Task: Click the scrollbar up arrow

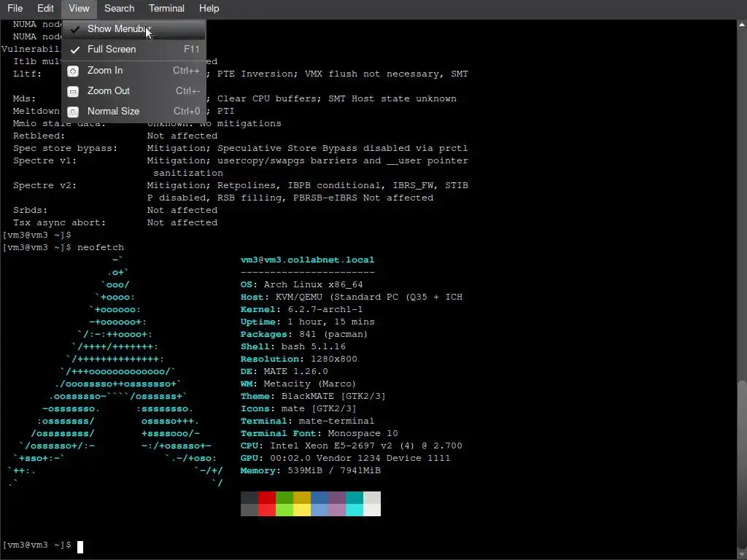Action: (x=742, y=24)
